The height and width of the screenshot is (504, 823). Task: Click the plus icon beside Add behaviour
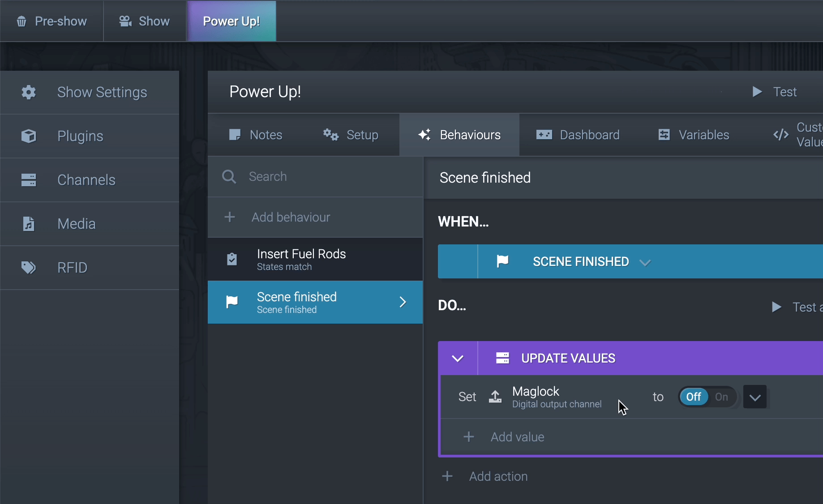[230, 217]
